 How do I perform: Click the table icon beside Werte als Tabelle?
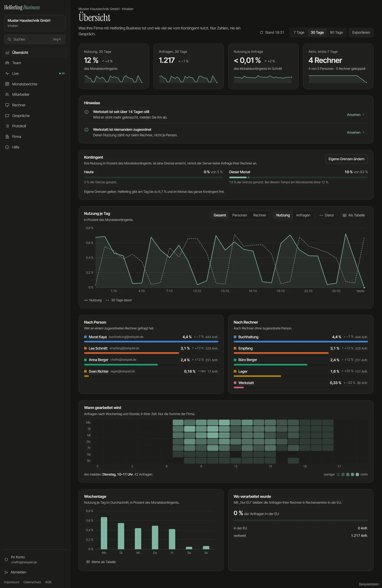pyautogui.click(x=88, y=562)
